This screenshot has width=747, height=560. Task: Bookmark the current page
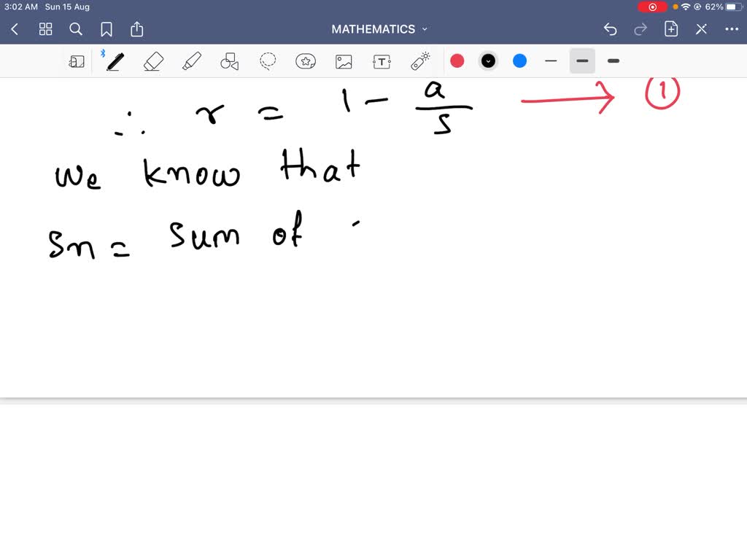[x=107, y=29]
